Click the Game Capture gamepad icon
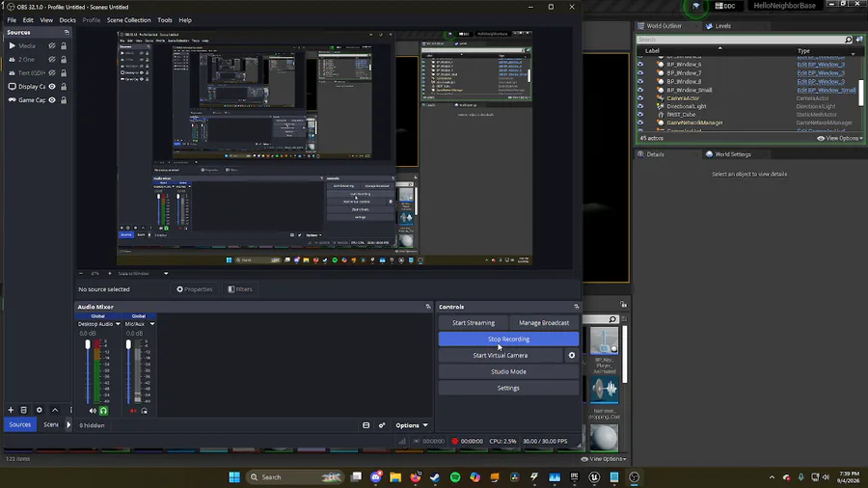This screenshot has height=488, width=868. (13, 100)
